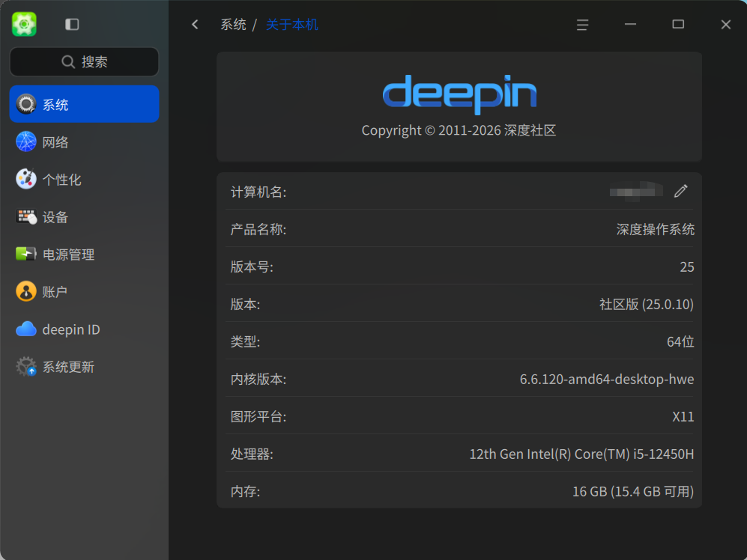Click graphics platform value X11
Viewport: 747px width, 560px height.
point(683,417)
